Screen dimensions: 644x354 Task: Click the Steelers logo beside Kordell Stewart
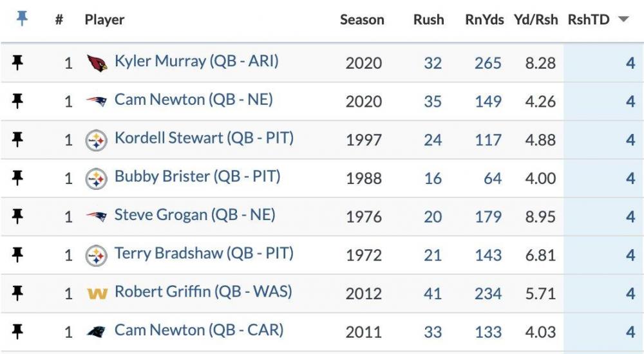click(97, 140)
